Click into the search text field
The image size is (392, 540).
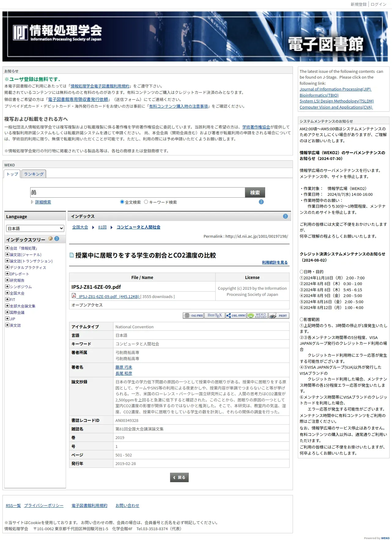(x=138, y=192)
